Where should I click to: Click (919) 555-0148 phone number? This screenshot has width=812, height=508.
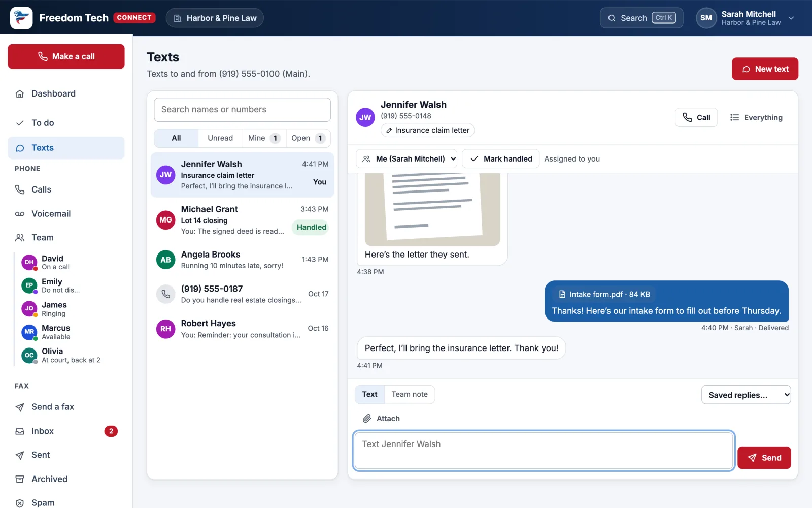(406, 116)
